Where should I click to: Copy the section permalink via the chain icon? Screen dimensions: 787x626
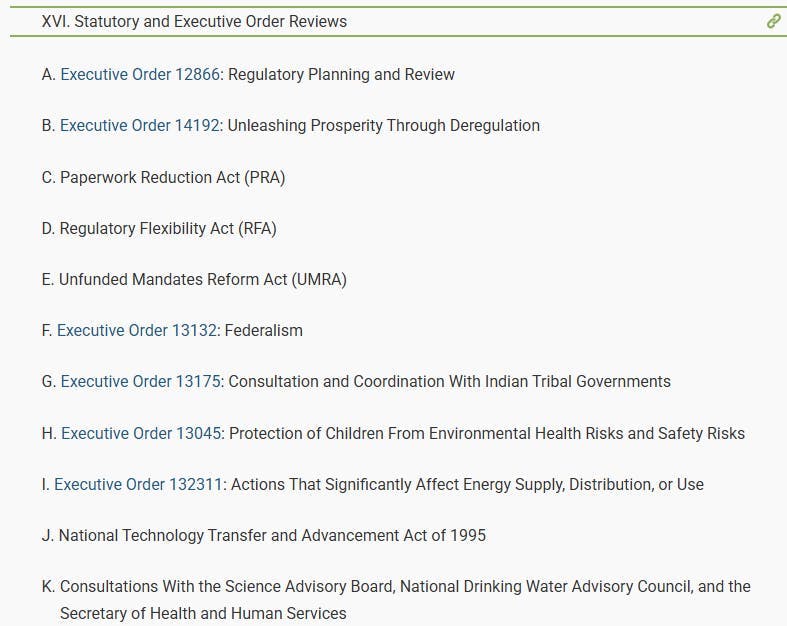(x=773, y=22)
